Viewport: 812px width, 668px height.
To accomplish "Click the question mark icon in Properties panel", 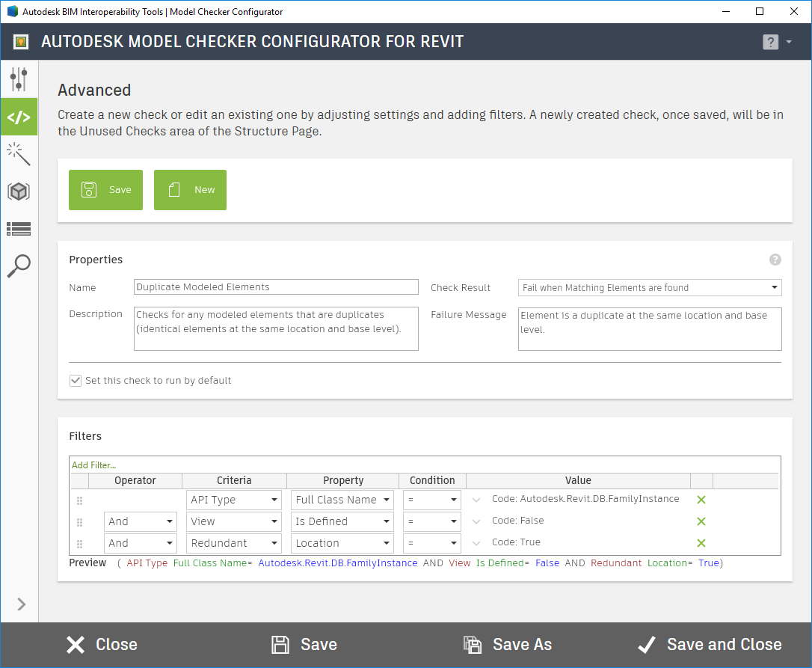I will pos(775,260).
